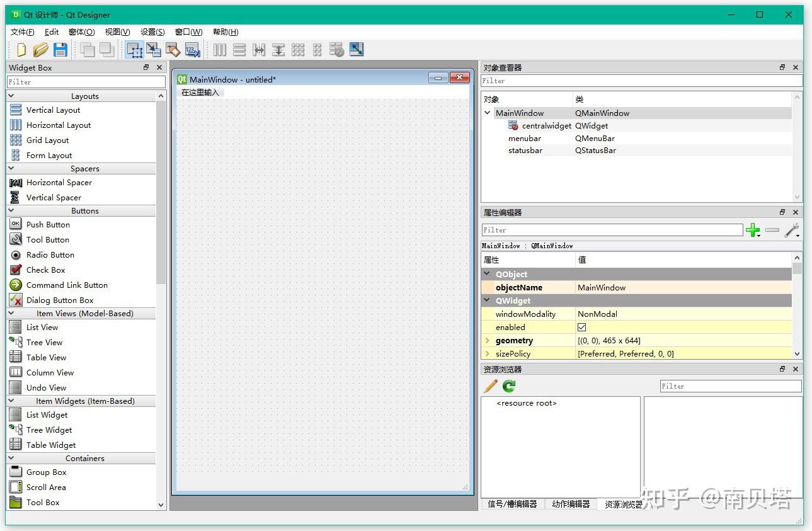Select the Edit Signals/Slots mode icon
The image size is (812, 531).
154,50
